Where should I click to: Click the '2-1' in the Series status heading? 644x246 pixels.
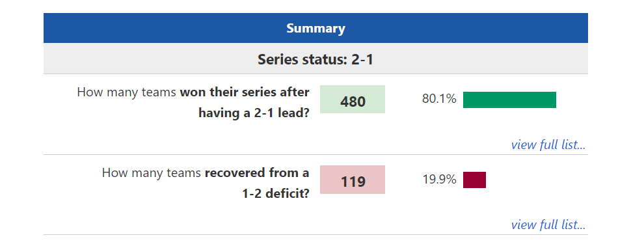(x=362, y=60)
